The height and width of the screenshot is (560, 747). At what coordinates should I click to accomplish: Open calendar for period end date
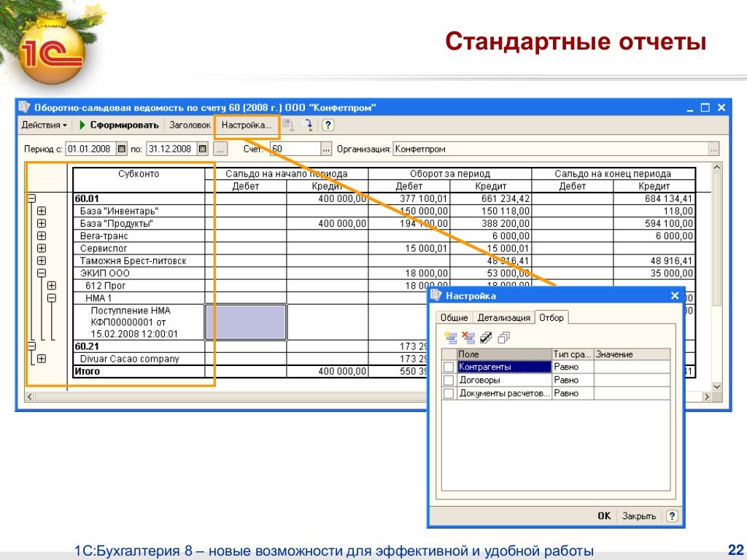(x=203, y=149)
